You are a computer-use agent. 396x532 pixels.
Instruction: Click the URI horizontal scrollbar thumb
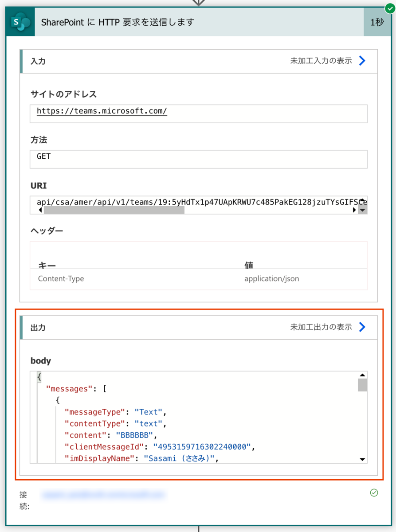(x=114, y=210)
